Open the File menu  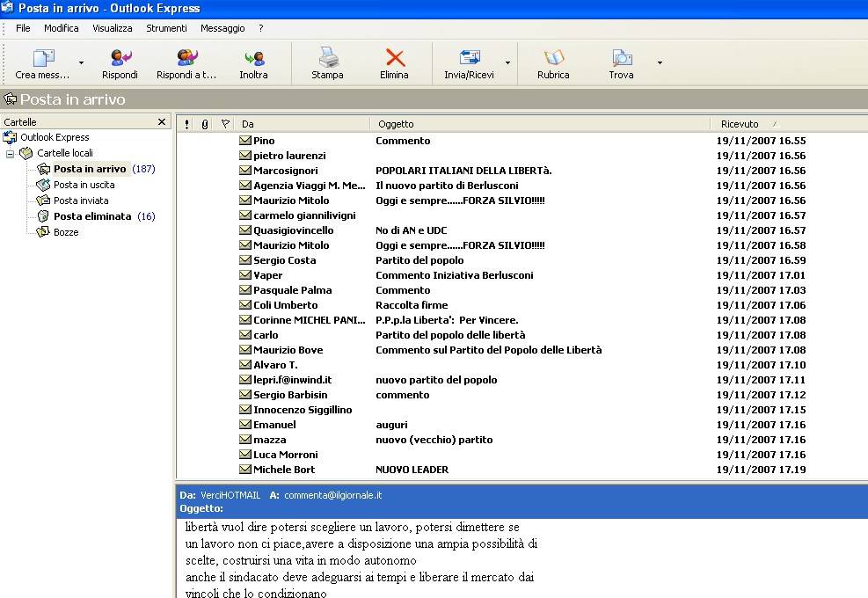[23, 28]
